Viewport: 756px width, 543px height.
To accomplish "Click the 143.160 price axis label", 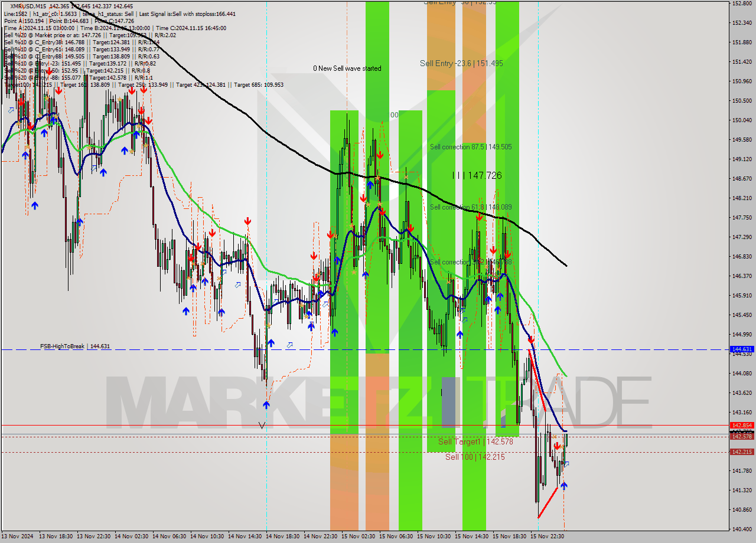I will [x=742, y=413].
